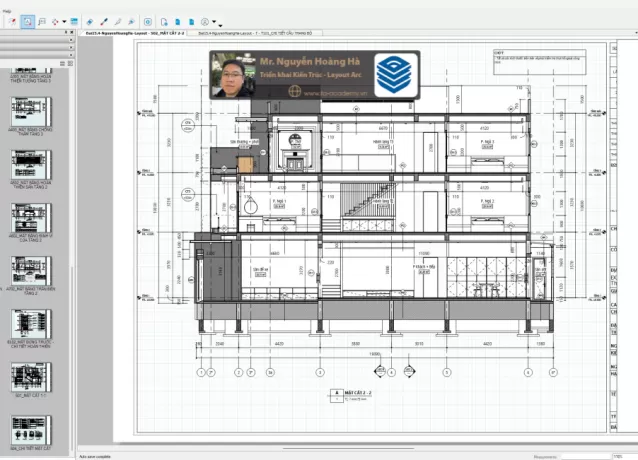
Task: Select the Split tool
Action: click(x=118, y=22)
